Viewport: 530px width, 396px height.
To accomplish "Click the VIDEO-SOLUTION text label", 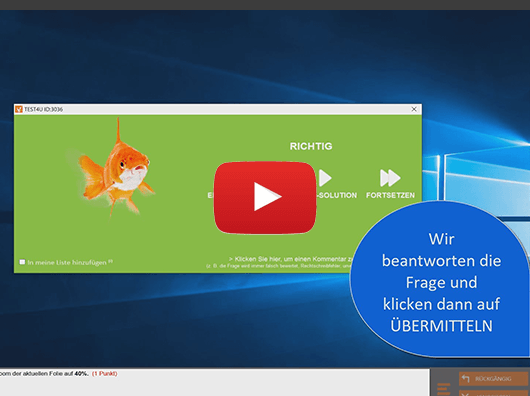I will [x=337, y=195].
